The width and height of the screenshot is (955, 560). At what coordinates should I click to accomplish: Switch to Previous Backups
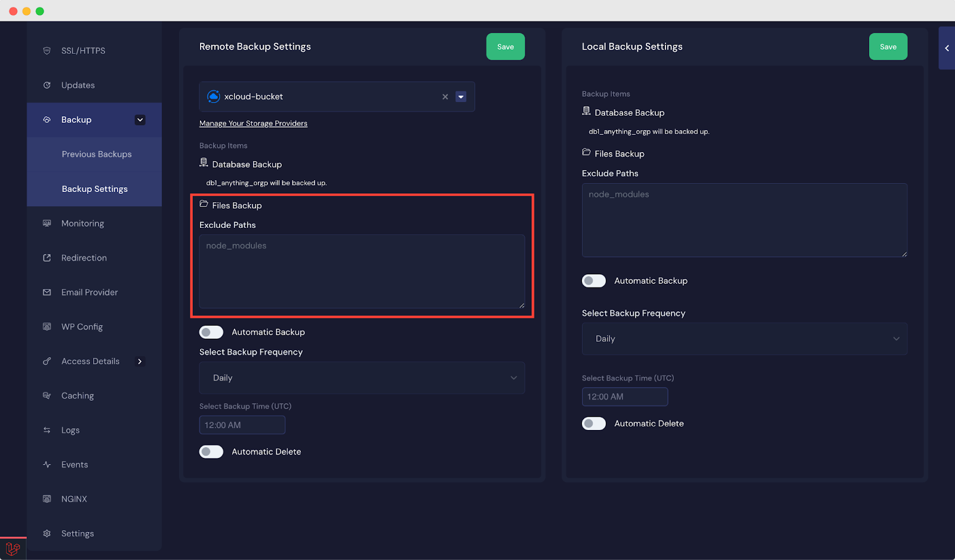click(96, 154)
